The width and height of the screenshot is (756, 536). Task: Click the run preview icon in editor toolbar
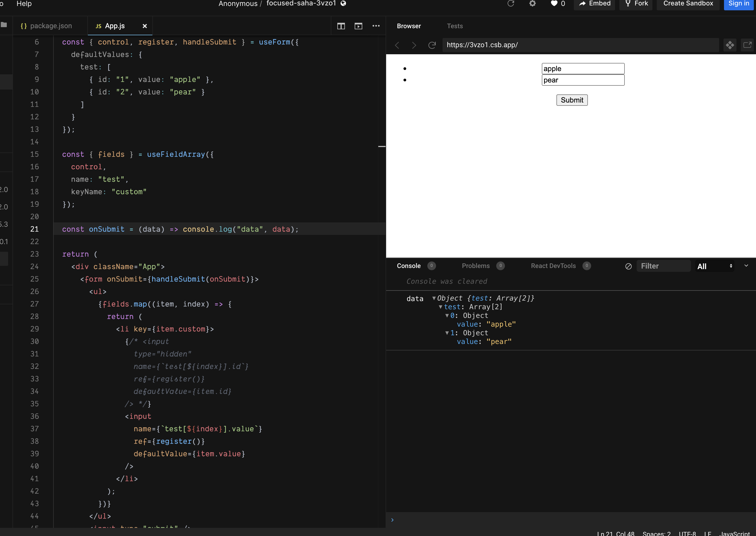(x=358, y=26)
